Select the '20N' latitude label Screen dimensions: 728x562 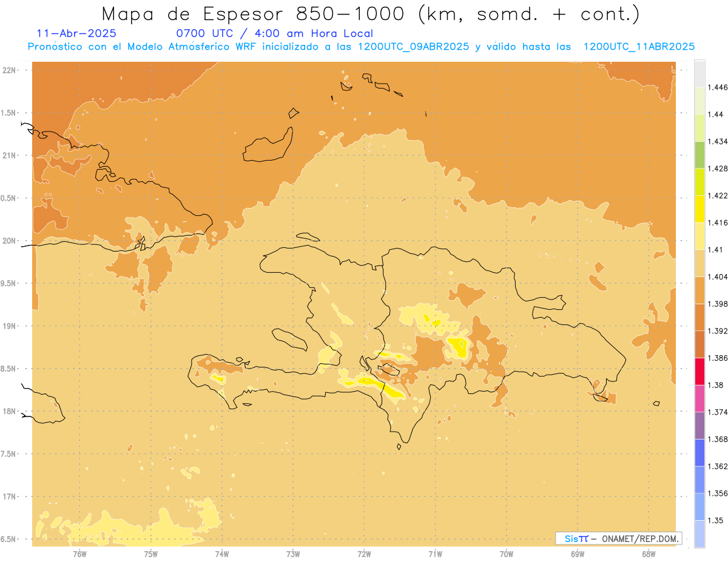click(10, 241)
